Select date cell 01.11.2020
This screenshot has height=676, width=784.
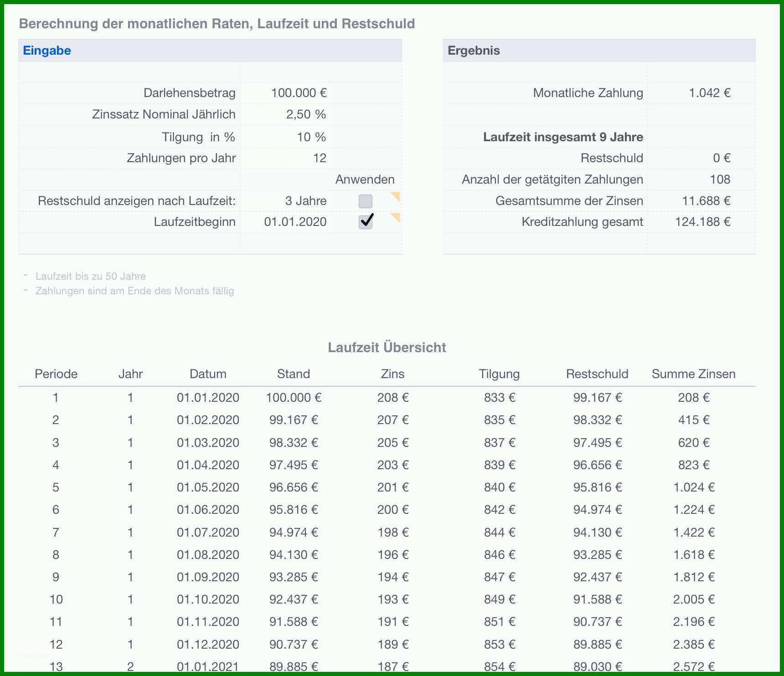[x=208, y=622]
